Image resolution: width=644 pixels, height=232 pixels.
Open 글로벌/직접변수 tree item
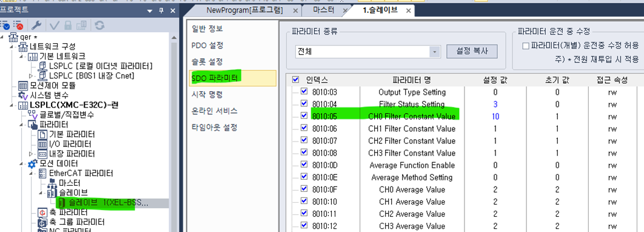point(67,114)
